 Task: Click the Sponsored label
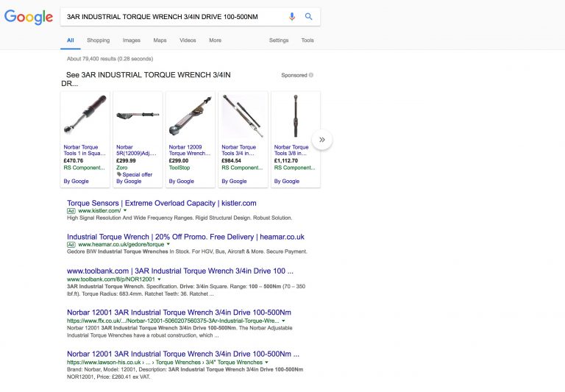point(294,75)
